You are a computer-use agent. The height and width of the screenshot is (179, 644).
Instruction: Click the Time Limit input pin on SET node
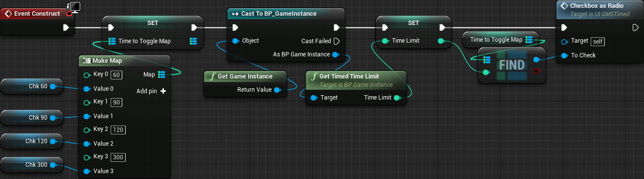(x=385, y=41)
